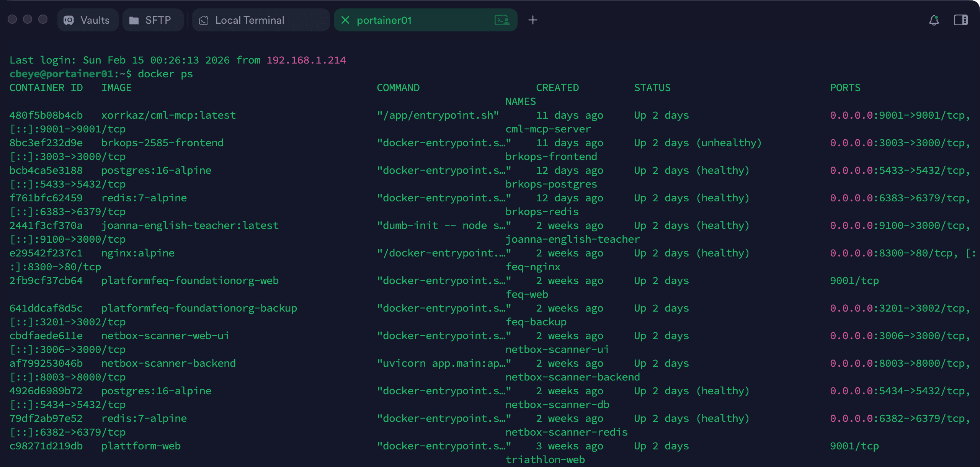Select container ID 480f5b08b4cb

pos(46,115)
